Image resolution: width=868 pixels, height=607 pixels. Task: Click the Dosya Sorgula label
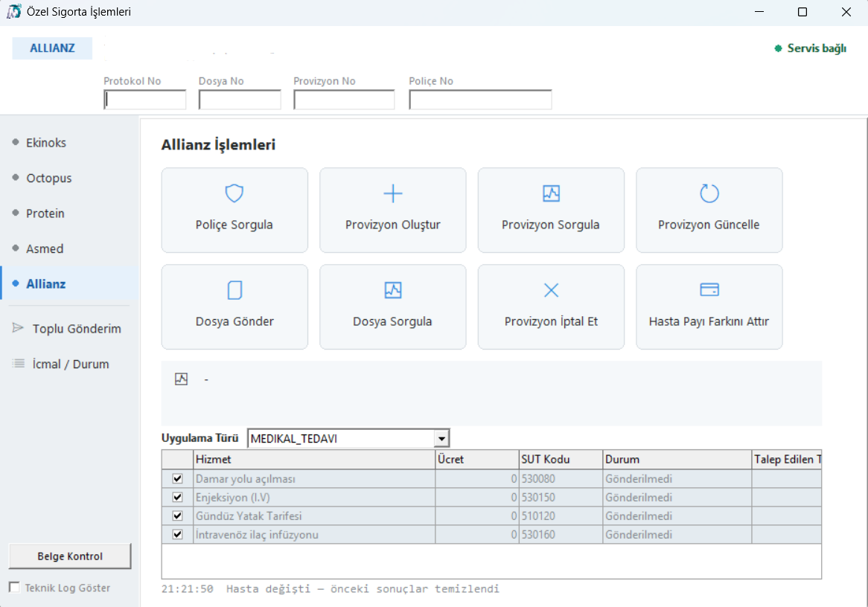pos(392,321)
